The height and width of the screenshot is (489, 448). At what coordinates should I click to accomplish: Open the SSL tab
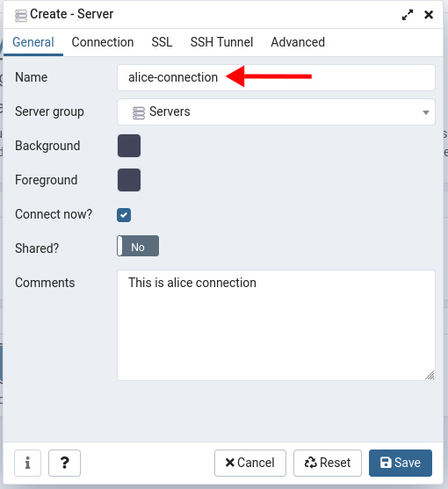[x=162, y=42]
